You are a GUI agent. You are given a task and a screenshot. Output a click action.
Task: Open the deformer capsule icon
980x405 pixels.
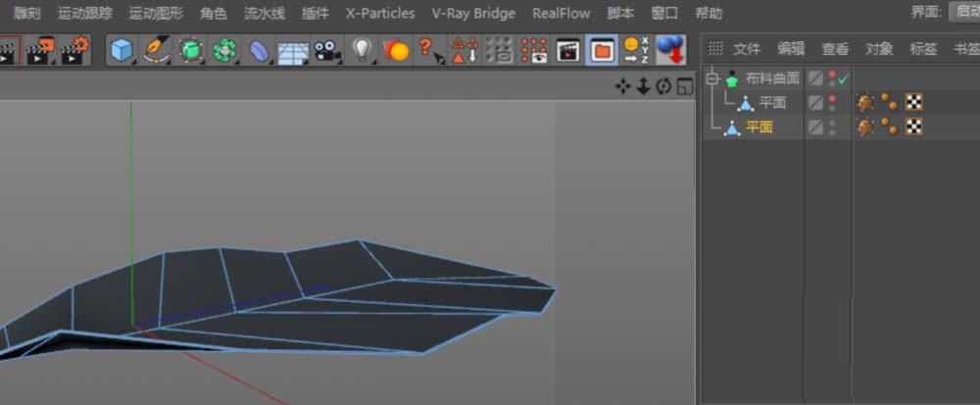[259, 49]
